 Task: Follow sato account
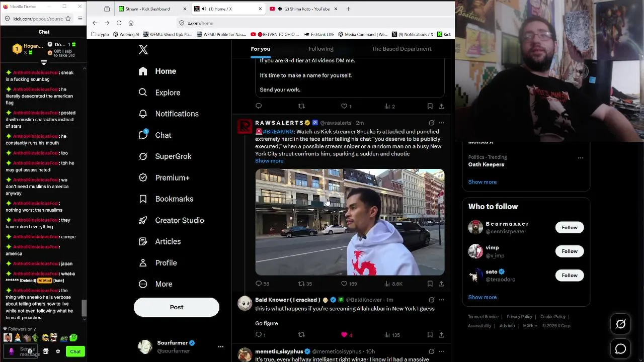click(570, 275)
